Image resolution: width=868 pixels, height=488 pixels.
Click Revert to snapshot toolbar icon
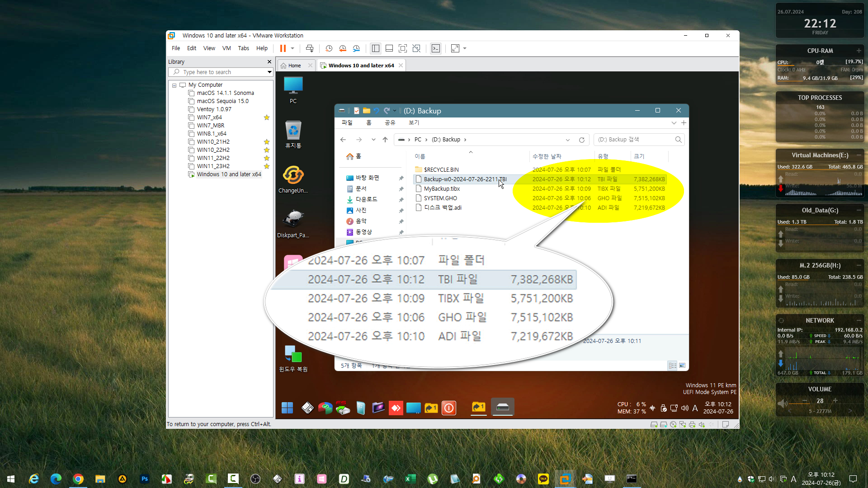pos(343,48)
